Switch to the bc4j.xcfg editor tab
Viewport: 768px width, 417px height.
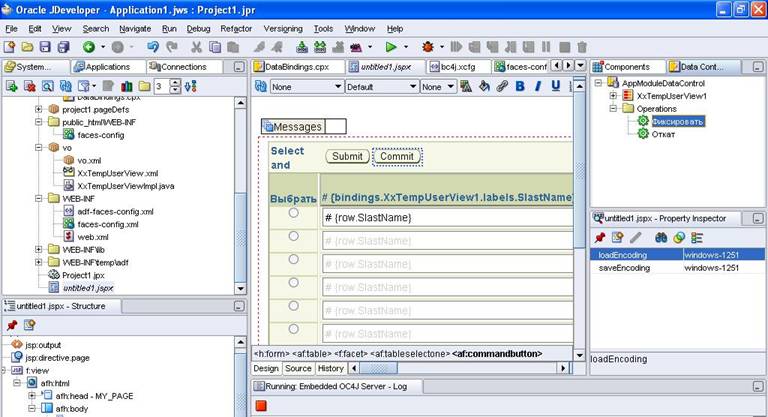(x=458, y=67)
